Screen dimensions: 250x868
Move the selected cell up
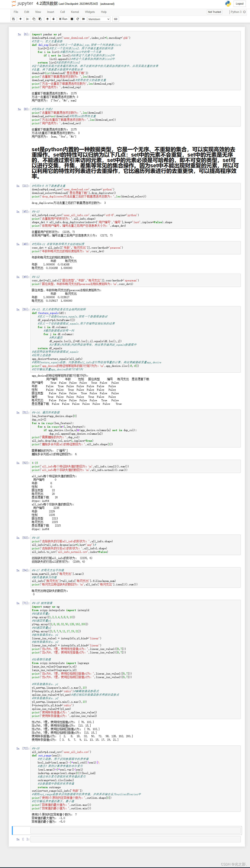click(x=47, y=19)
